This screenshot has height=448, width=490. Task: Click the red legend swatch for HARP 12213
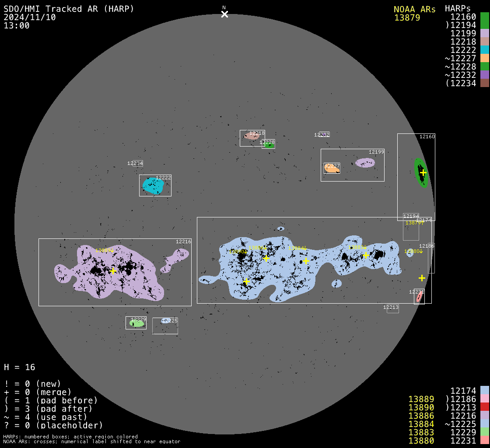[x=484, y=407]
